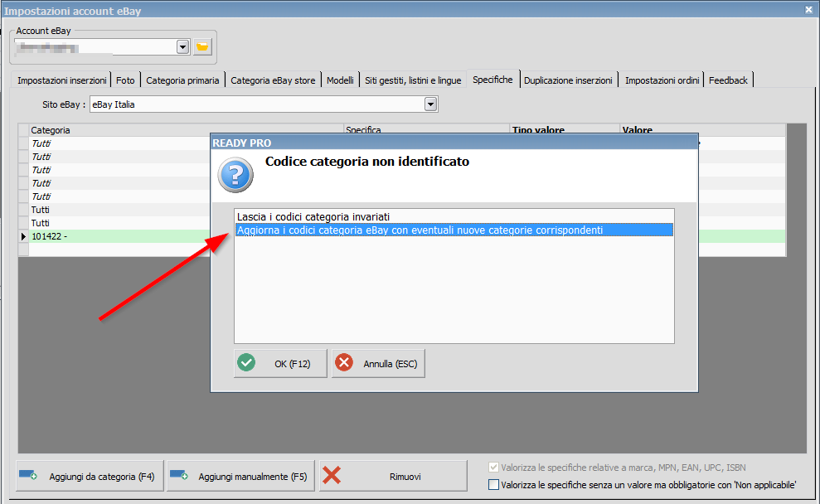This screenshot has height=504, width=820.
Task: Click the Rimuovi button
Action: coord(393,476)
